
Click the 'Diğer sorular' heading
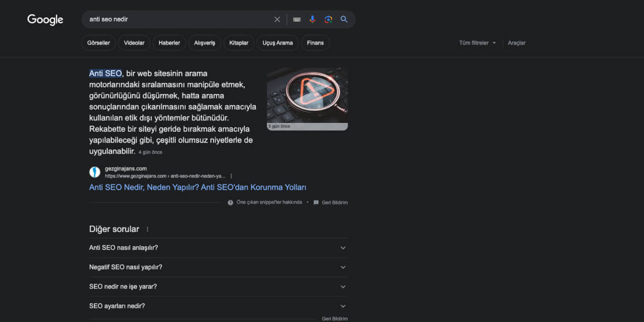114,229
